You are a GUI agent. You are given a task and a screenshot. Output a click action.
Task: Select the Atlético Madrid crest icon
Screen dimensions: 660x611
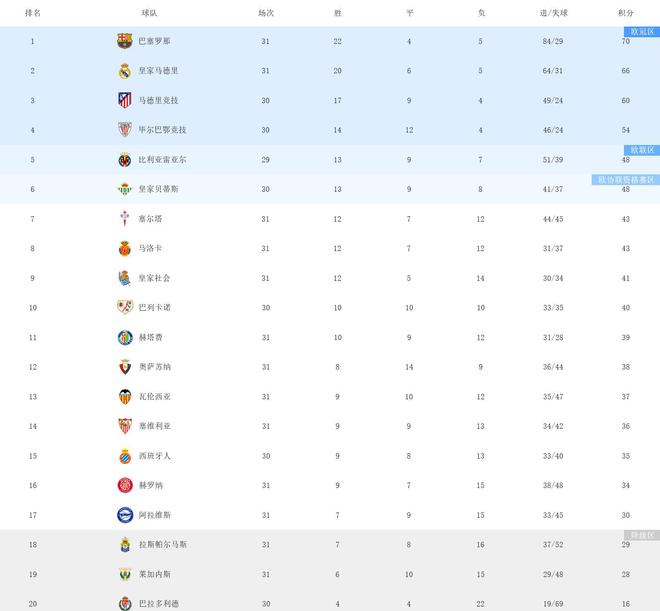coord(124,100)
